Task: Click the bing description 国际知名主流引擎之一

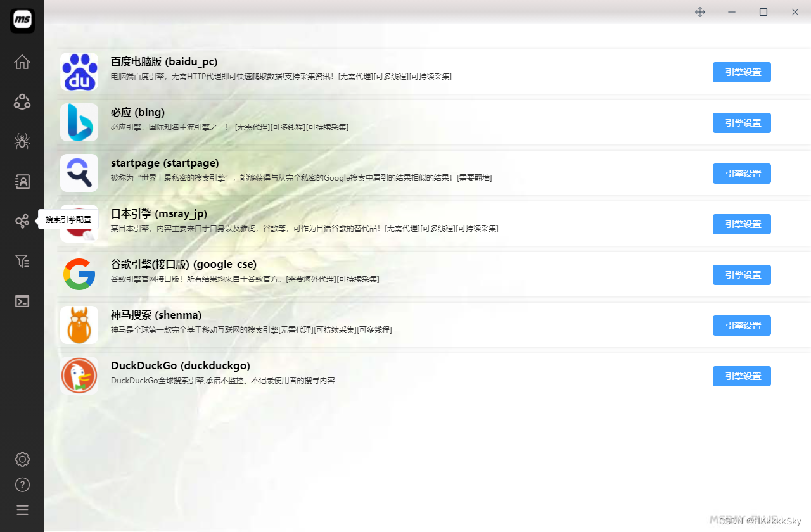Action: coord(229,127)
